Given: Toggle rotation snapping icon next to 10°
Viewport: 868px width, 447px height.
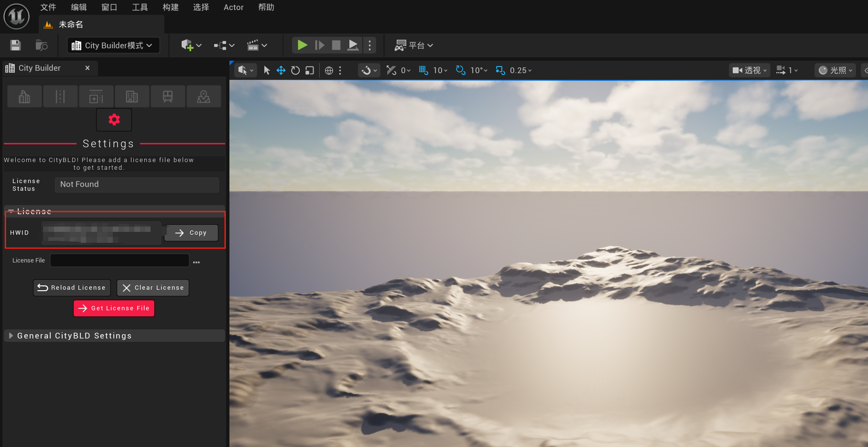Looking at the screenshot, I should pos(461,70).
